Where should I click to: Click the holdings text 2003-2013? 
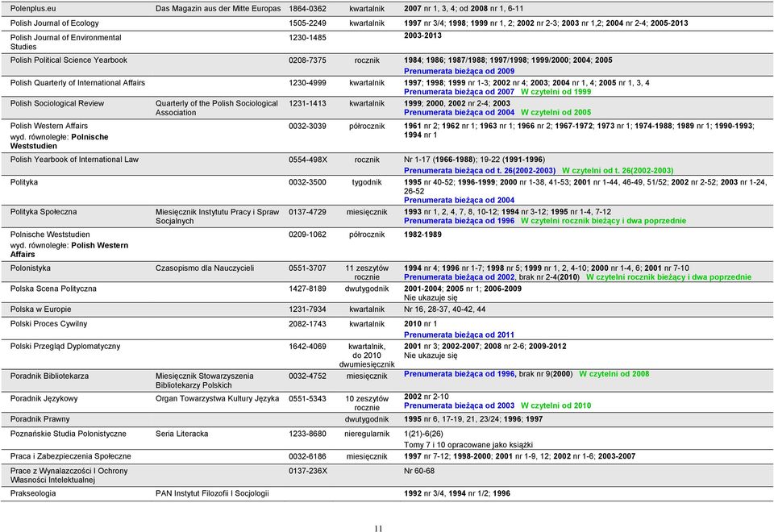tap(422, 35)
